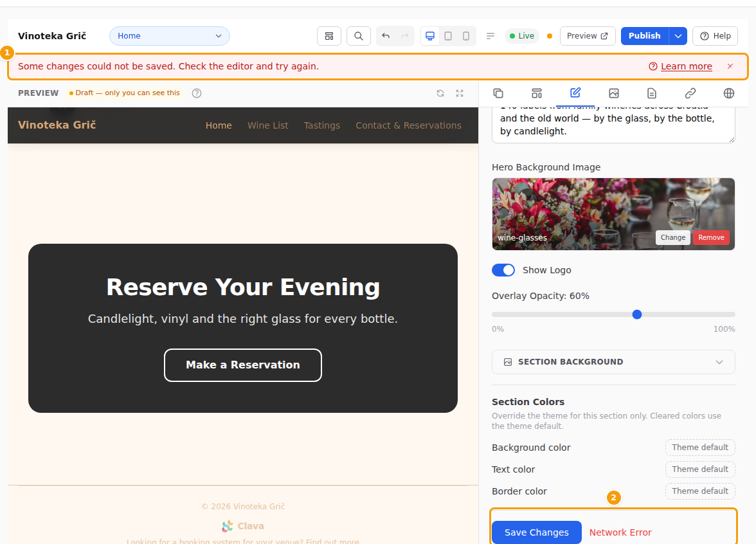Select the edit content (pencil) panel tab
The height and width of the screenshot is (544, 756).
(x=575, y=93)
